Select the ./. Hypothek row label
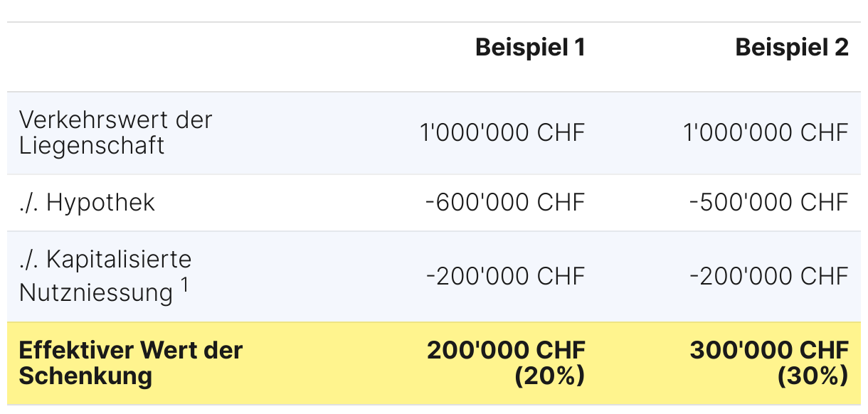Screen dimensions: 868x414 pos(87,203)
